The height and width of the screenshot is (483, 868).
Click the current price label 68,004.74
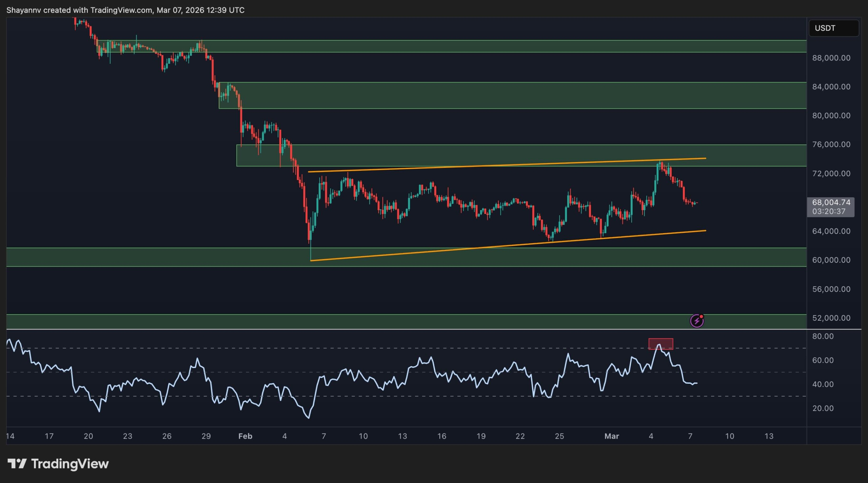click(x=831, y=202)
